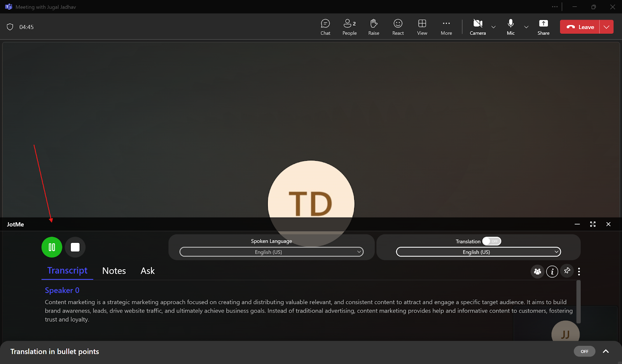The width and height of the screenshot is (622, 364).
Task: Turn on the Camera
Action: pos(478,27)
